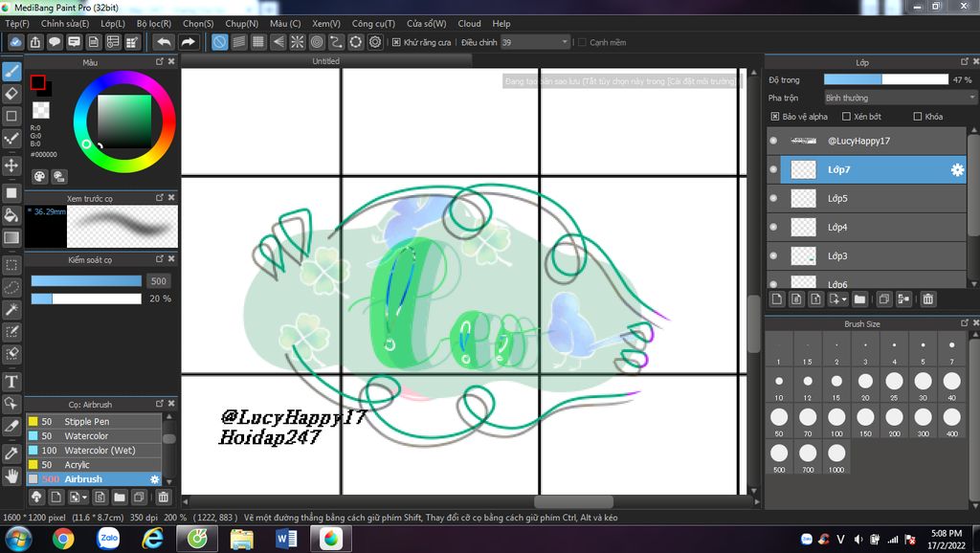Open Google Chrome from taskbar
The image size is (980, 553).
click(62, 538)
